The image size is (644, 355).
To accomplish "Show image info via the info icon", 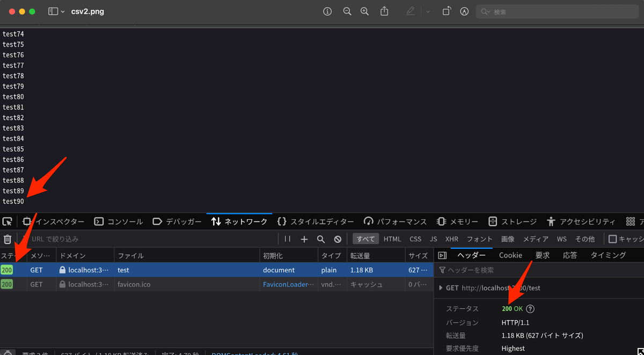I will 327,11.
